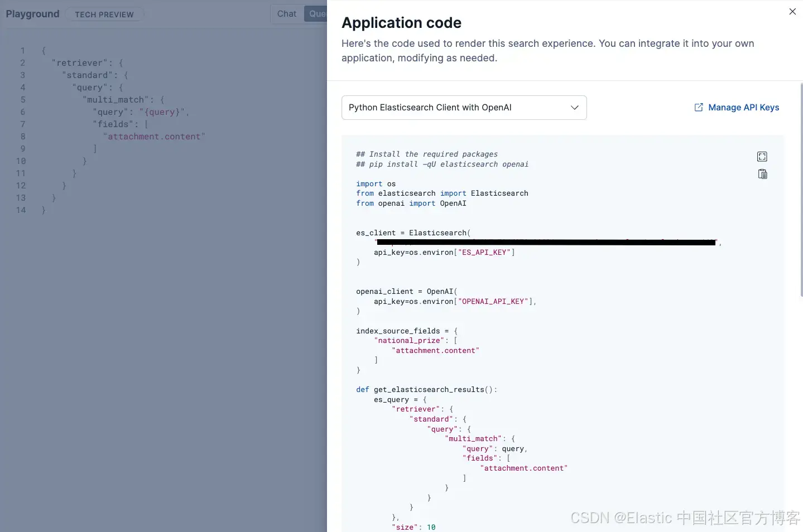Click the "OPENAI_API_KEY" string in code
The width and height of the screenshot is (803, 532).
tap(493, 302)
